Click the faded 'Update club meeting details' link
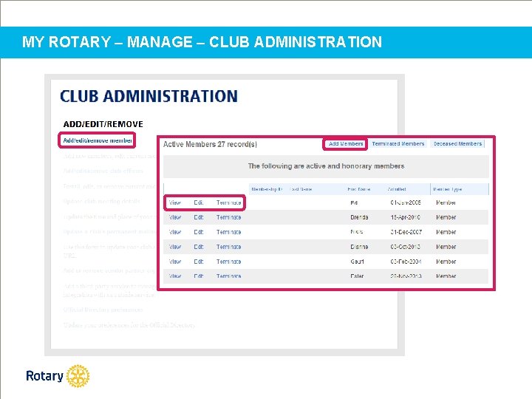Screen dimensions: 532x399 [x=101, y=201]
